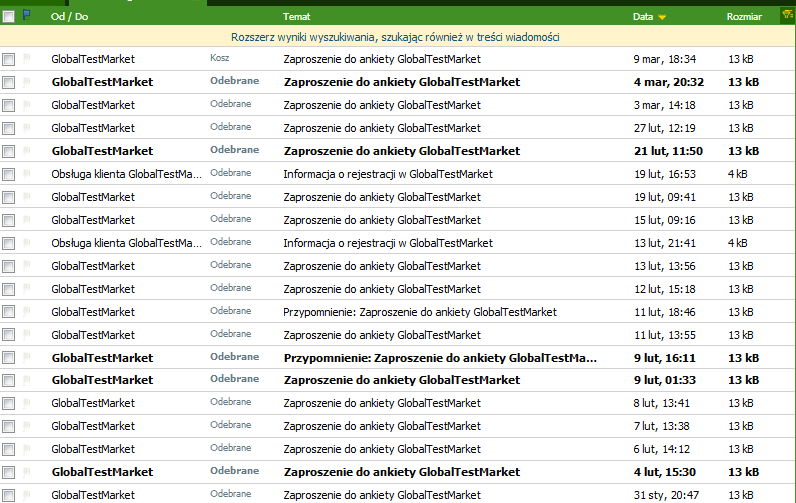Screen dimensions: 796x503
Task: Sort by the Od / Do column header
Action: [70, 16]
